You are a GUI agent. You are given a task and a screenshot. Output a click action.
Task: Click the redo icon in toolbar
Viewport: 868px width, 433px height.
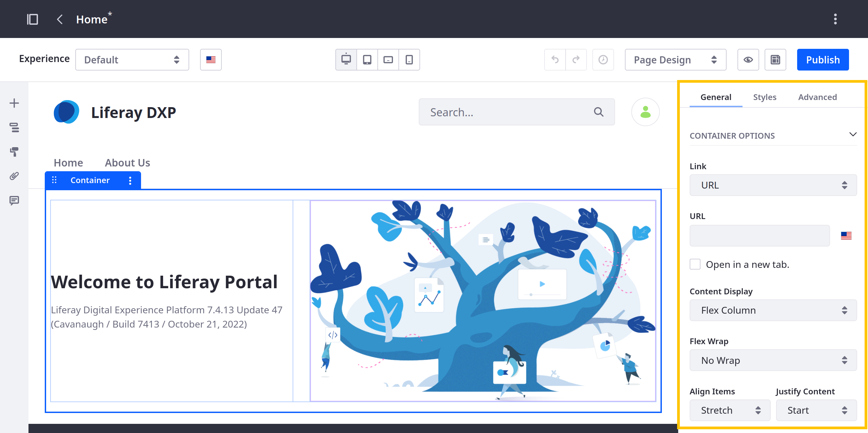click(x=576, y=60)
